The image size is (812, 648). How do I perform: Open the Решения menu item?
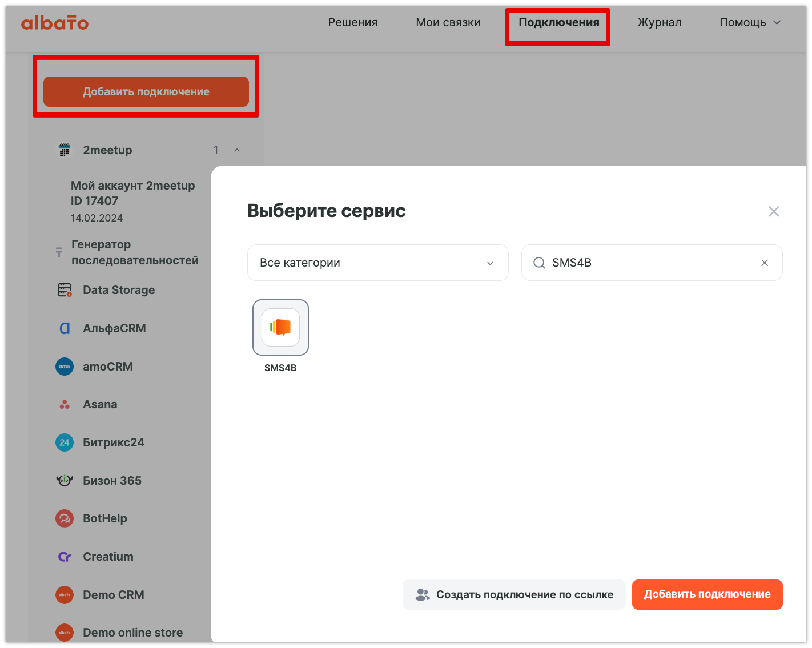click(x=352, y=22)
